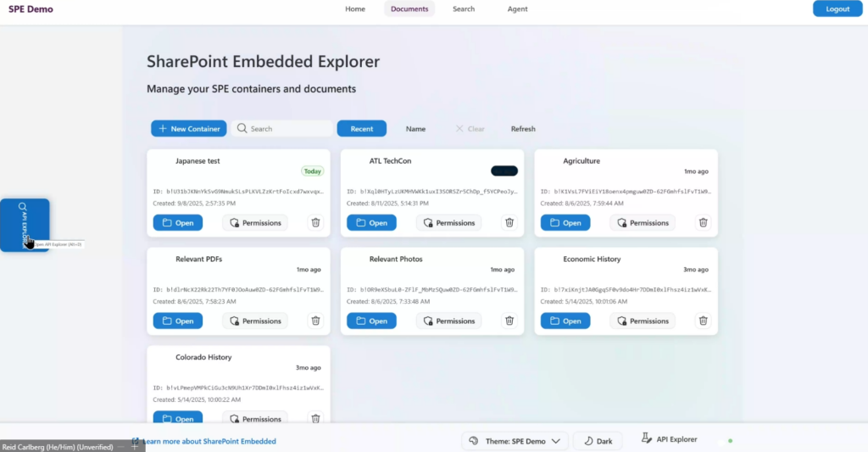Delete the Agriculture container
868x452 pixels.
pos(703,223)
